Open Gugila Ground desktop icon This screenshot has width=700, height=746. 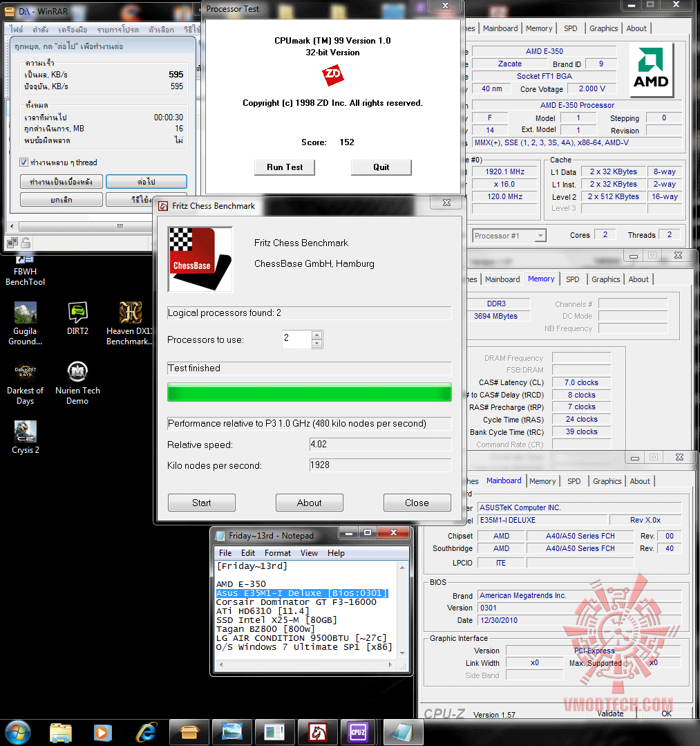pos(25,324)
